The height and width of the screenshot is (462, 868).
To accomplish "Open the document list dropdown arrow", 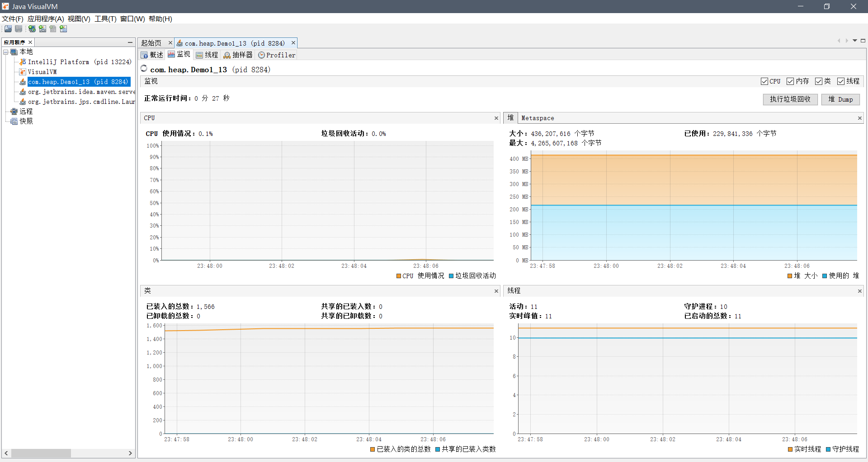I will (855, 41).
